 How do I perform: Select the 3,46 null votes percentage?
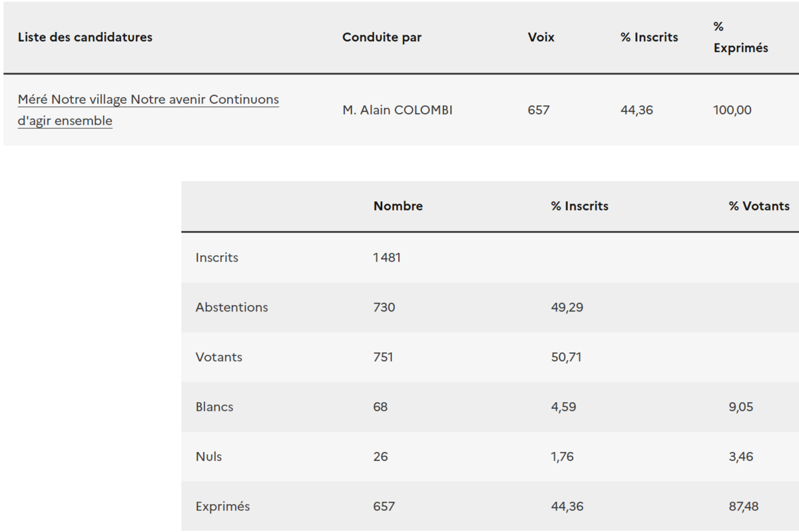(x=740, y=457)
